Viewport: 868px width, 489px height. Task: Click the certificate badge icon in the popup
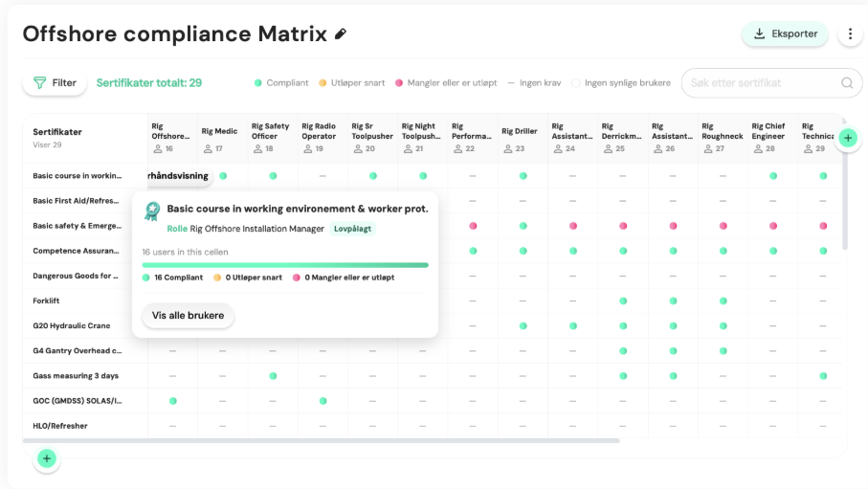[152, 211]
